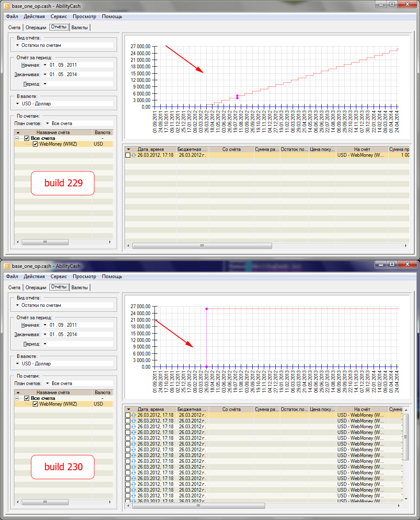Collapse 'Все счета' tree node in upper window
420x520 pixels.
[17, 138]
